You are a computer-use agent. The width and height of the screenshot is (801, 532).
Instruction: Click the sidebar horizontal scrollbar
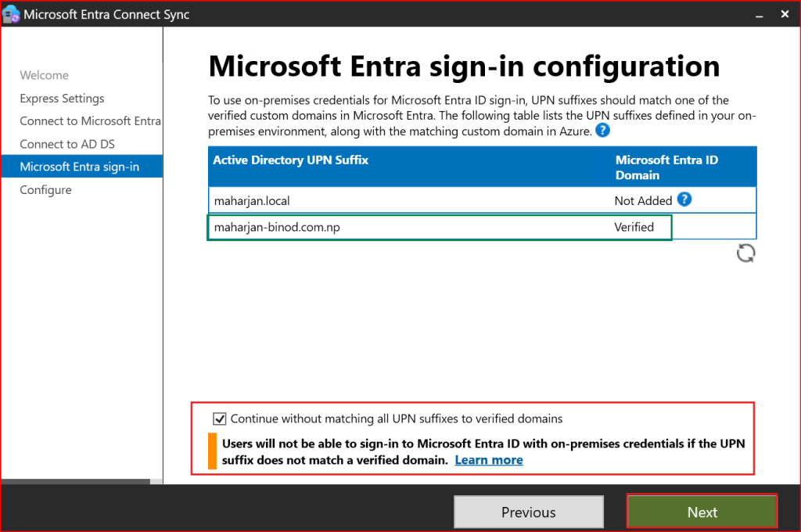pyautogui.click(x=75, y=482)
